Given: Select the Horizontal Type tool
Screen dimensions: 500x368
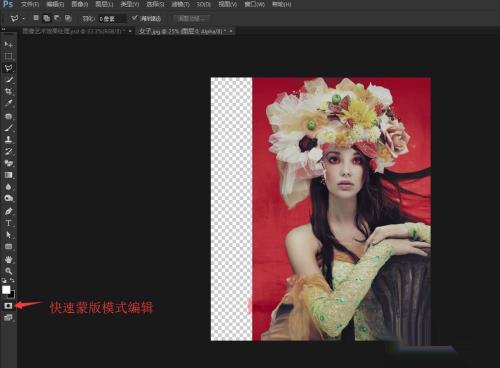Looking at the screenshot, I should pos(8,223).
